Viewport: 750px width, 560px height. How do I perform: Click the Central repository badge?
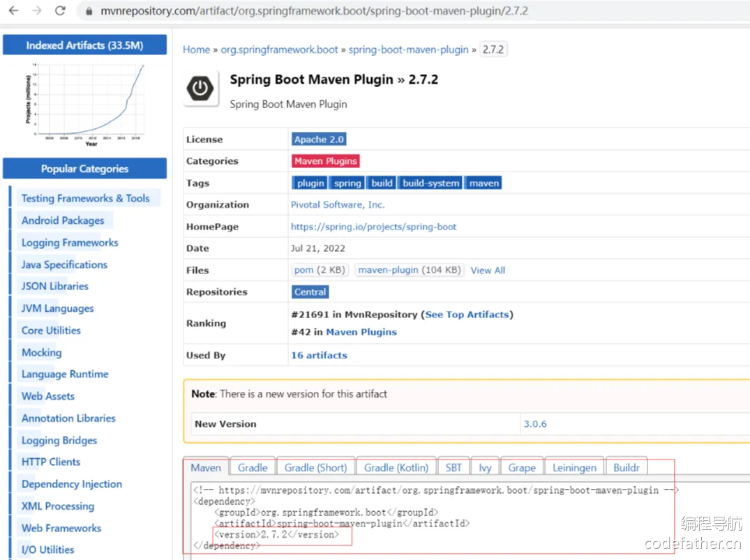tap(310, 292)
